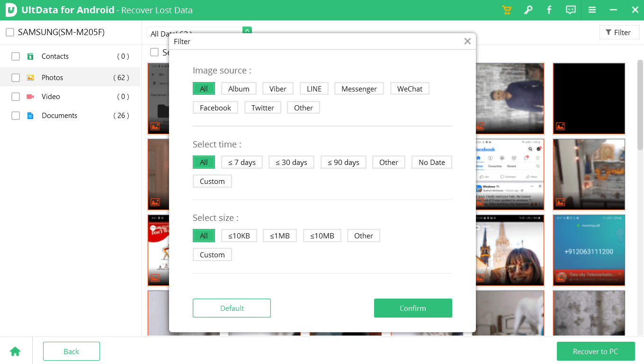The height and width of the screenshot is (364, 644).
Task: Tick the SAMSUNG(SM-M205F) device checkbox
Action: [x=9, y=32]
